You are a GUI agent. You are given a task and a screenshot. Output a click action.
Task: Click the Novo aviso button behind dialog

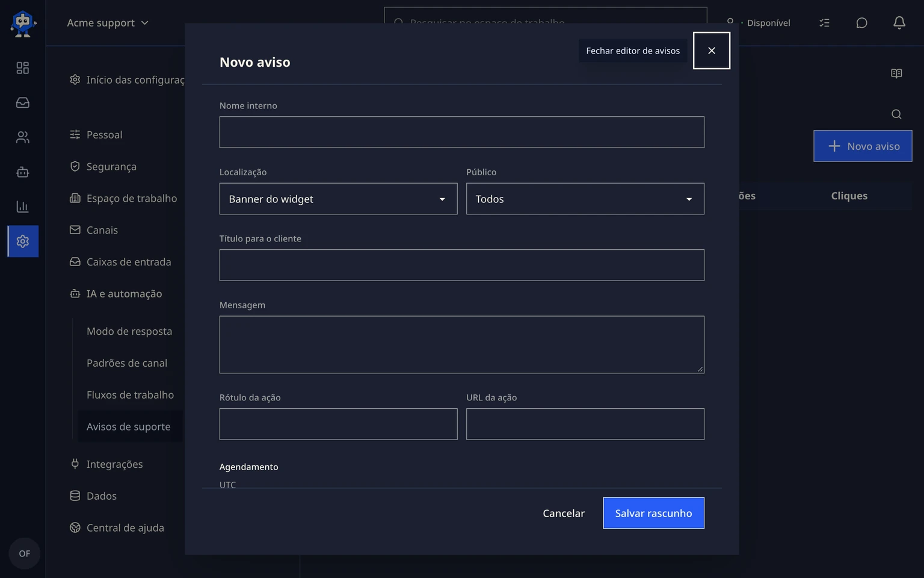click(x=863, y=146)
